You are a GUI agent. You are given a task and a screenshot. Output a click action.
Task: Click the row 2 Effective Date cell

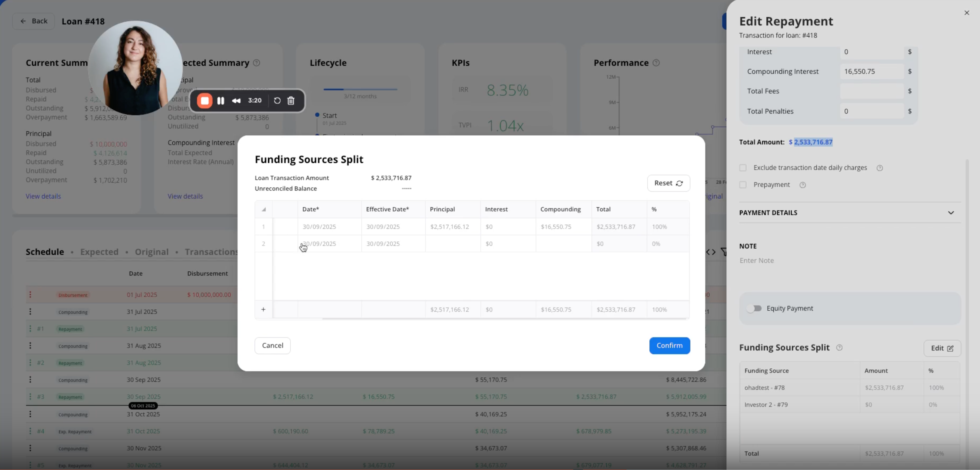pyautogui.click(x=393, y=244)
